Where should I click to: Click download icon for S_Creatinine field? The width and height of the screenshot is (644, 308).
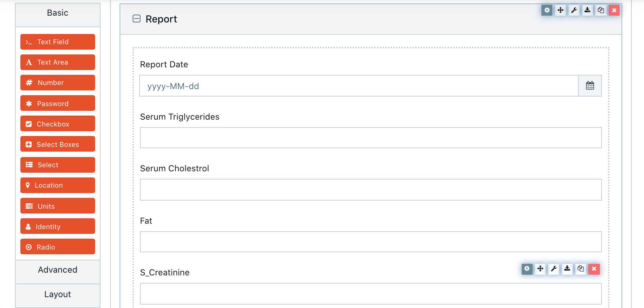click(x=567, y=269)
